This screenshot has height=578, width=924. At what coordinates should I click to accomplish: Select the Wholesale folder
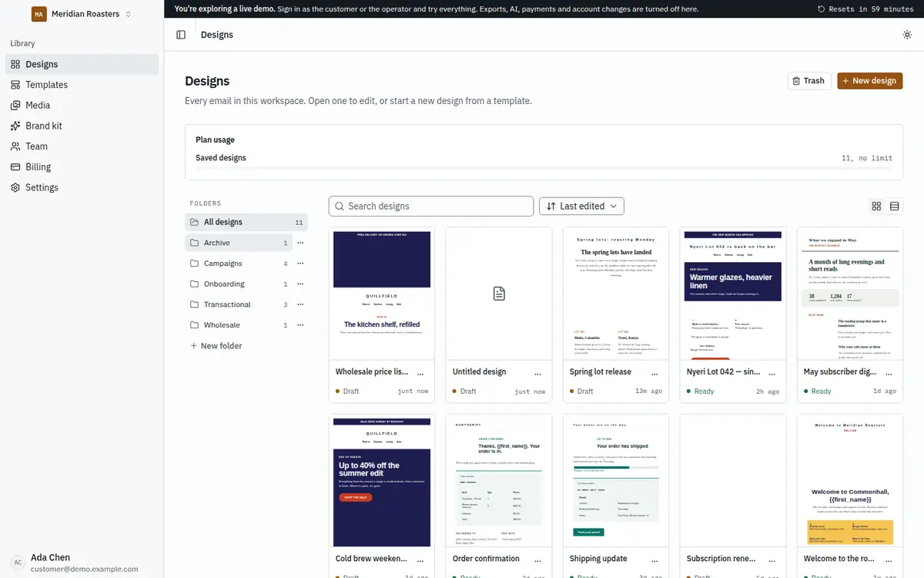(239, 325)
